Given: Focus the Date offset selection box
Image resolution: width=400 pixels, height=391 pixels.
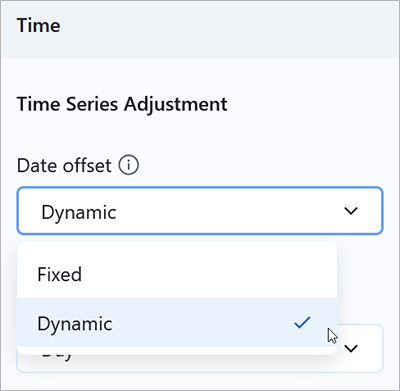Looking at the screenshot, I should pyautogui.click(x=200, y=211).
